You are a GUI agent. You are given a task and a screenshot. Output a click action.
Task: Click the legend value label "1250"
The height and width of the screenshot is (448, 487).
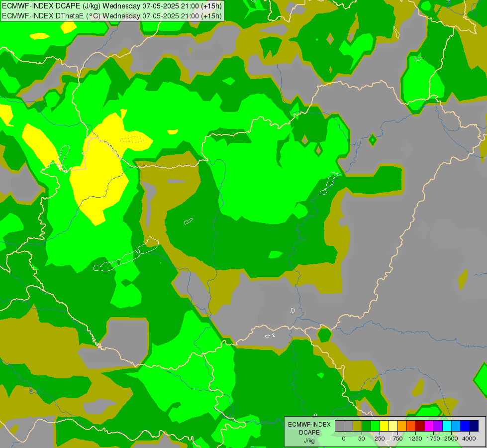tap(415, 439)
